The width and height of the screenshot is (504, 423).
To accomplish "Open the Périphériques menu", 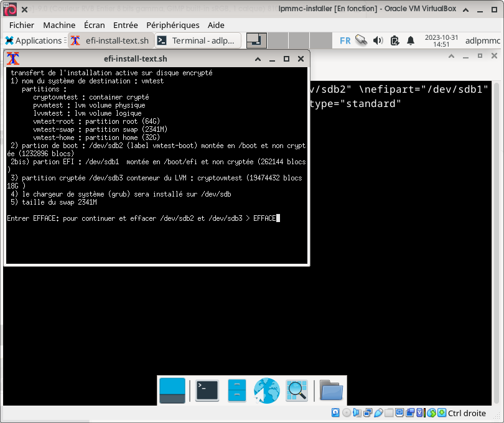I will 172,25.
